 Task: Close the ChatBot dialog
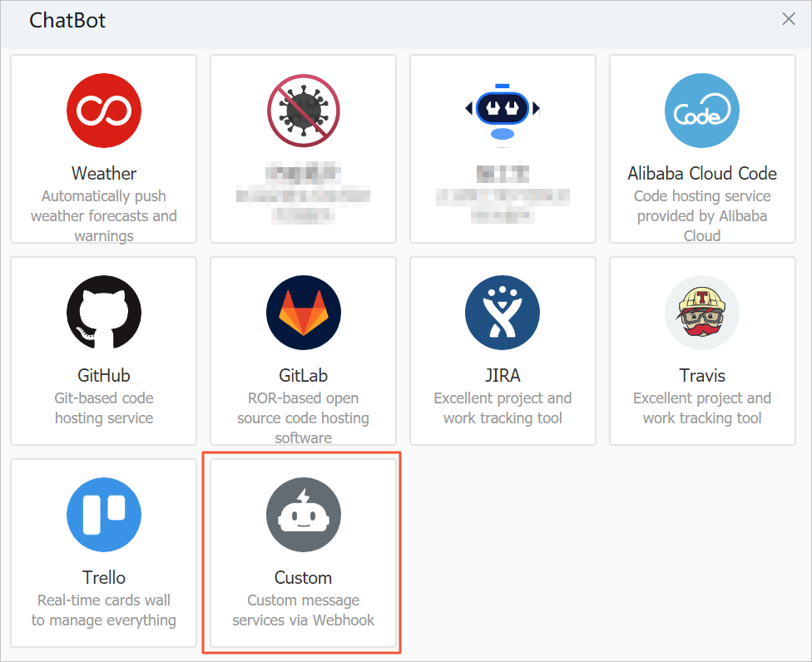point(789,19)
